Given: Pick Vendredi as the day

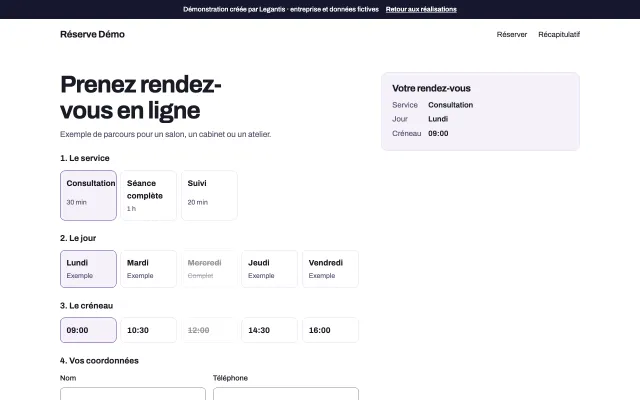Looking at the screenshot, I should [330, 269].
